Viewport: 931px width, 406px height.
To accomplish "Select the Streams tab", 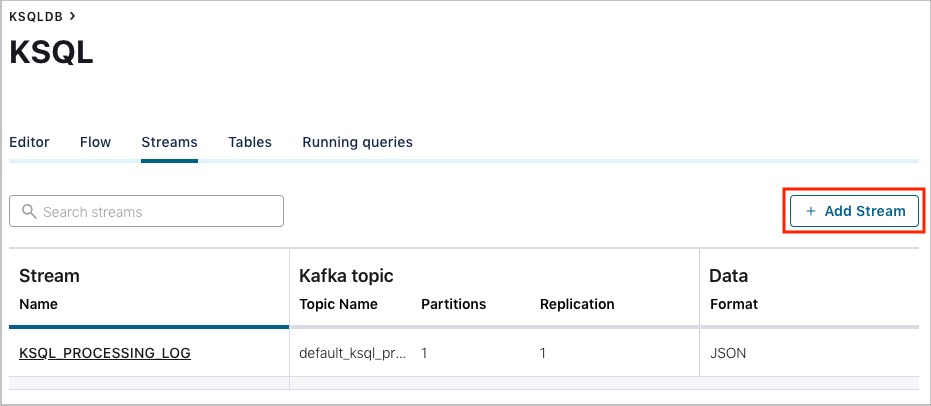I will point(169,142).
